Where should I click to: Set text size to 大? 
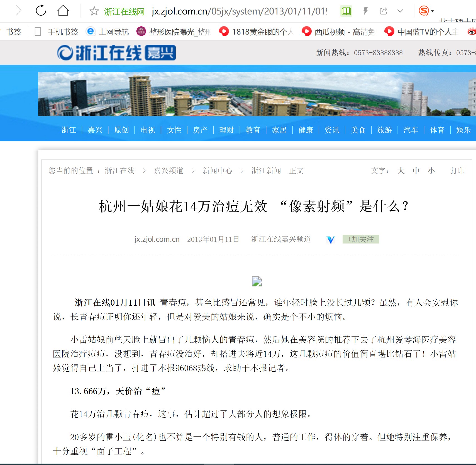pyautogui.click(x=401, y=171)
